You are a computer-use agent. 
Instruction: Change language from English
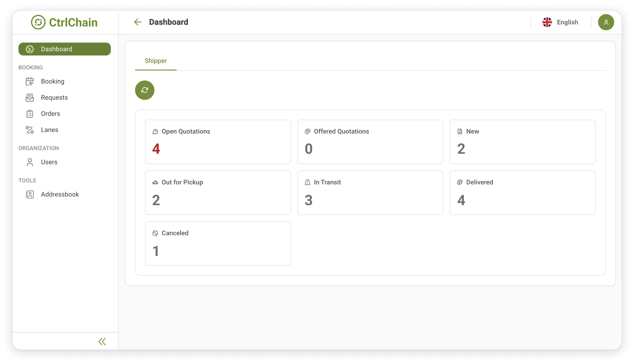567,22
